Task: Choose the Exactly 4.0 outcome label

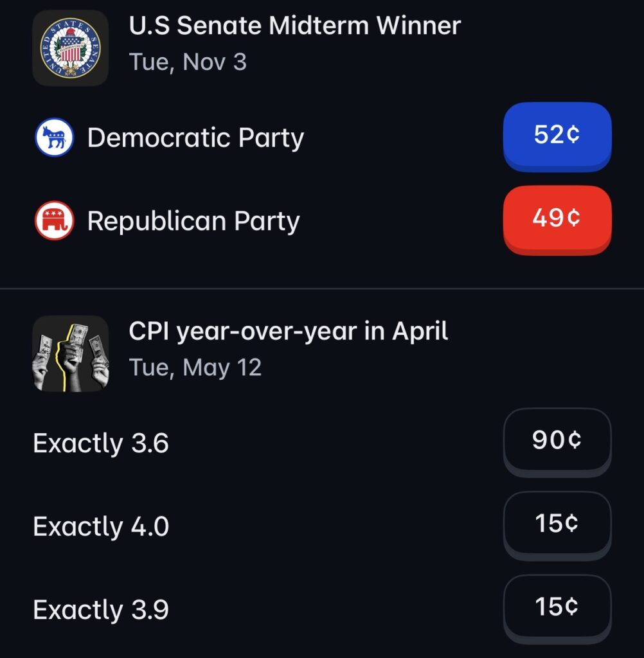Action: click(x=101, y=528)
